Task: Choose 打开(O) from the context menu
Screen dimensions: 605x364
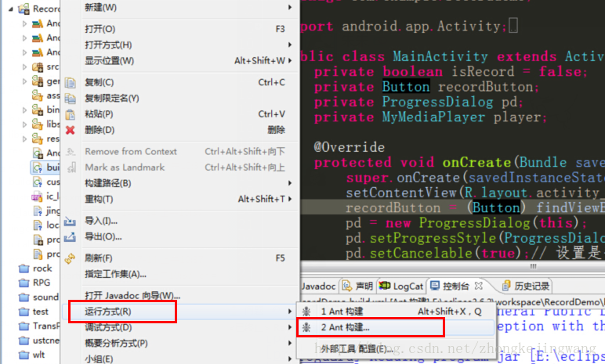Action: click(x=179, y=29)
